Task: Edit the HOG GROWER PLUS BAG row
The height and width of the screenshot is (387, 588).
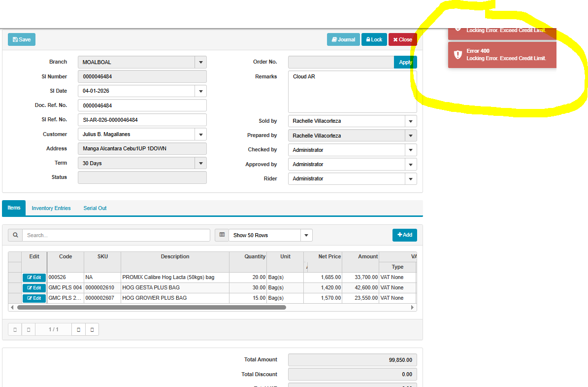Action: tap(34, 298)
